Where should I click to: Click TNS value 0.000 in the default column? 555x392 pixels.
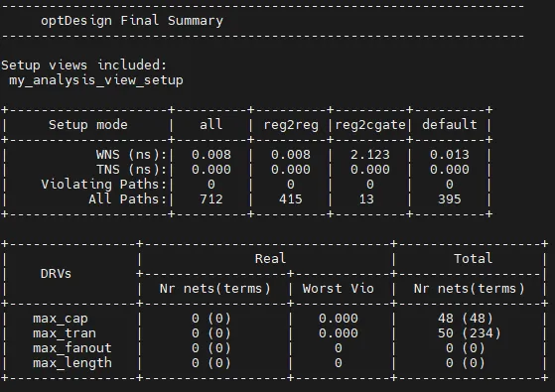click(x=450, y=170)
